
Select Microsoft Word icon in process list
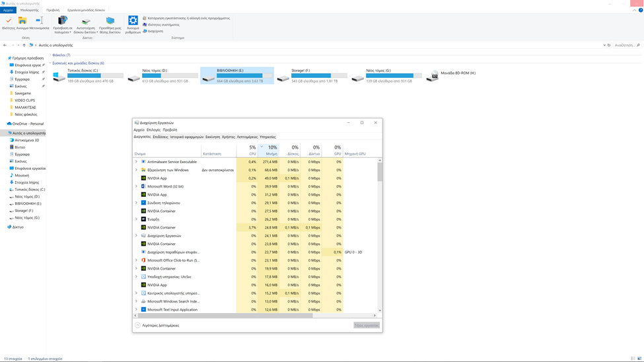click(143, 186)
